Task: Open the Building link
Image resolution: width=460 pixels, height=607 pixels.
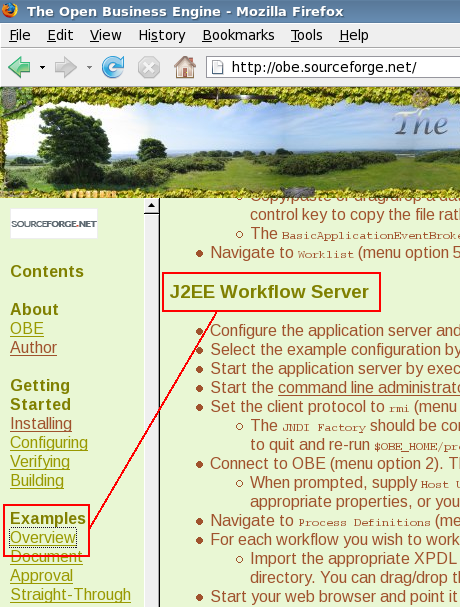Action: point(37,480)
